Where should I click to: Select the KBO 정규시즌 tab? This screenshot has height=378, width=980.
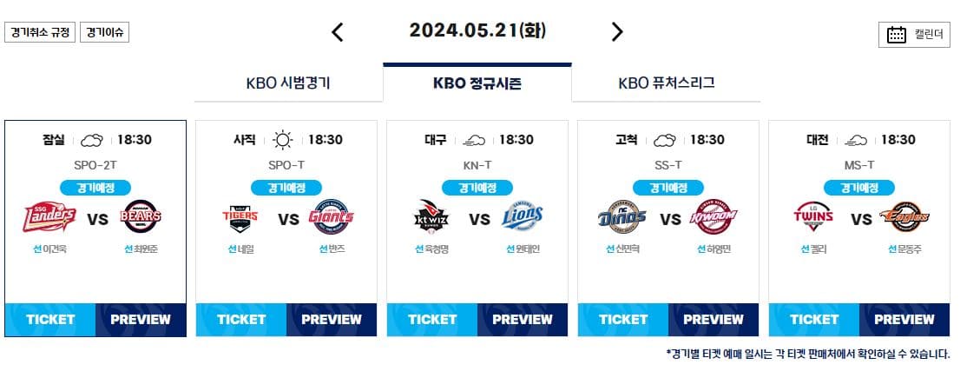tap(477, 83)
